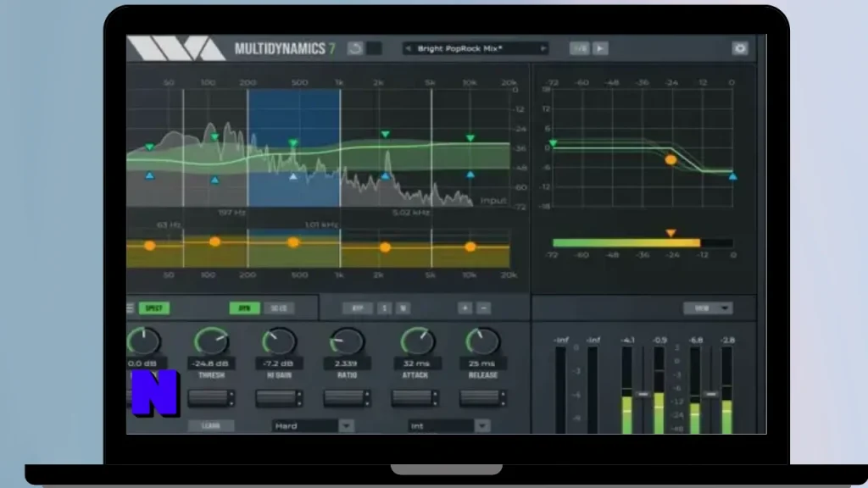
Task: Click orange gain dot of lowest band
Action: (149, 245)
